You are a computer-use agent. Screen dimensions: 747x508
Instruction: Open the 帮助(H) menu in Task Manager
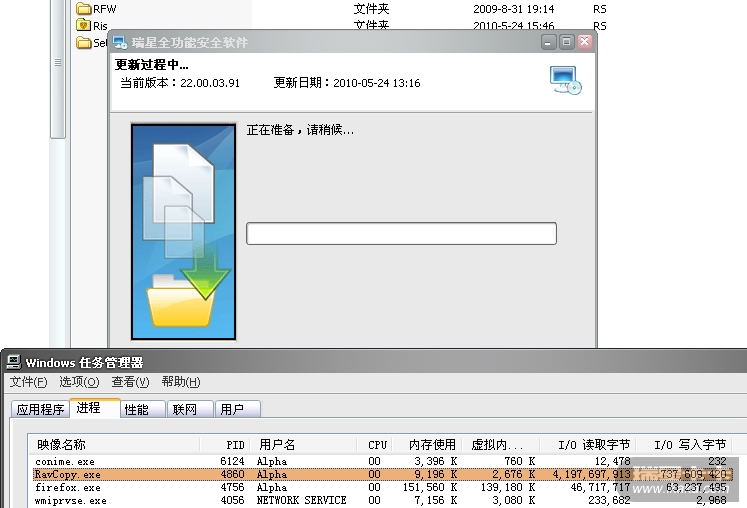[181, 382]
